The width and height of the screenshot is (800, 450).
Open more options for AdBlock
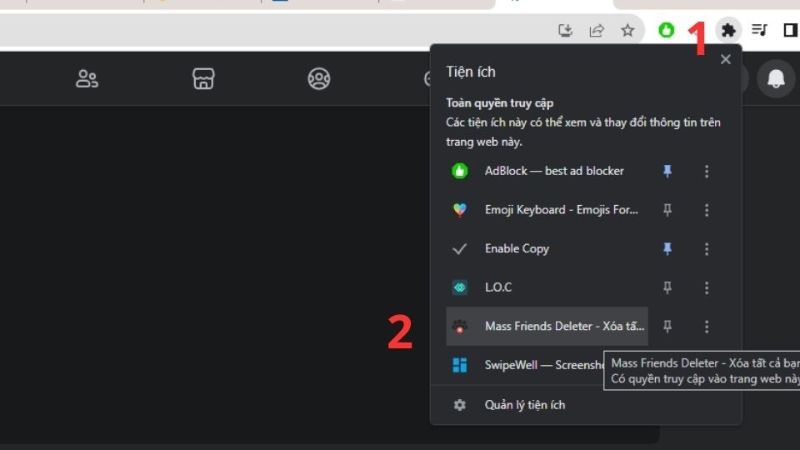pyautogui.click(x=707, y=171)
